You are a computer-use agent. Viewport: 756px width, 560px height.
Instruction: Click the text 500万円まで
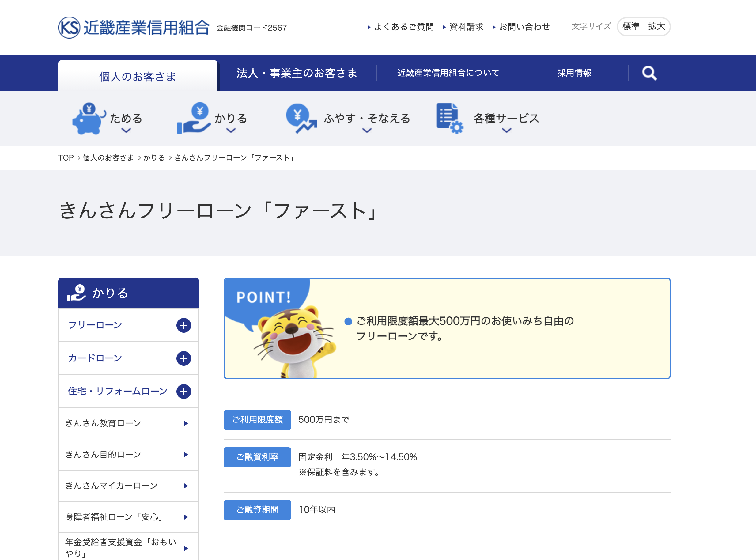[x=324, y=420]
